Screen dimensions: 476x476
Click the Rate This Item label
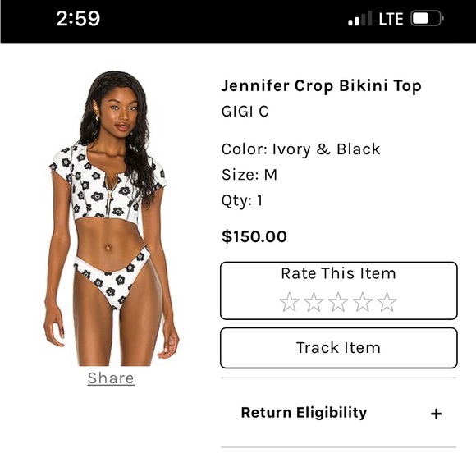[x=339, y=273]
